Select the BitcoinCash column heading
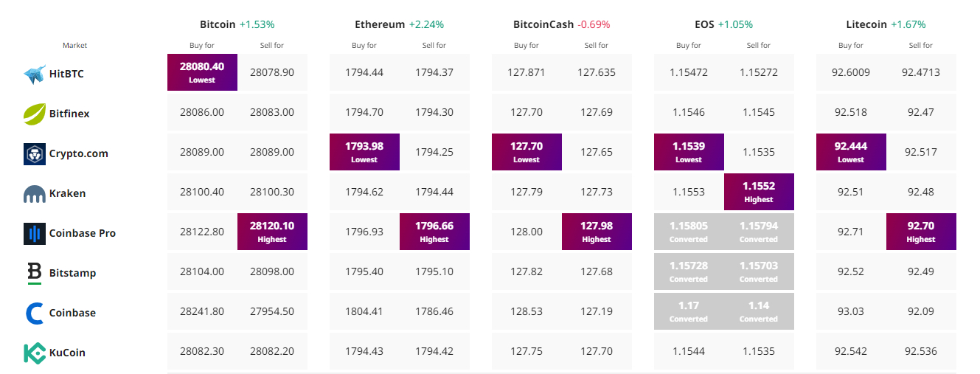The image size is (980, 374). click(x=543, y=24)
